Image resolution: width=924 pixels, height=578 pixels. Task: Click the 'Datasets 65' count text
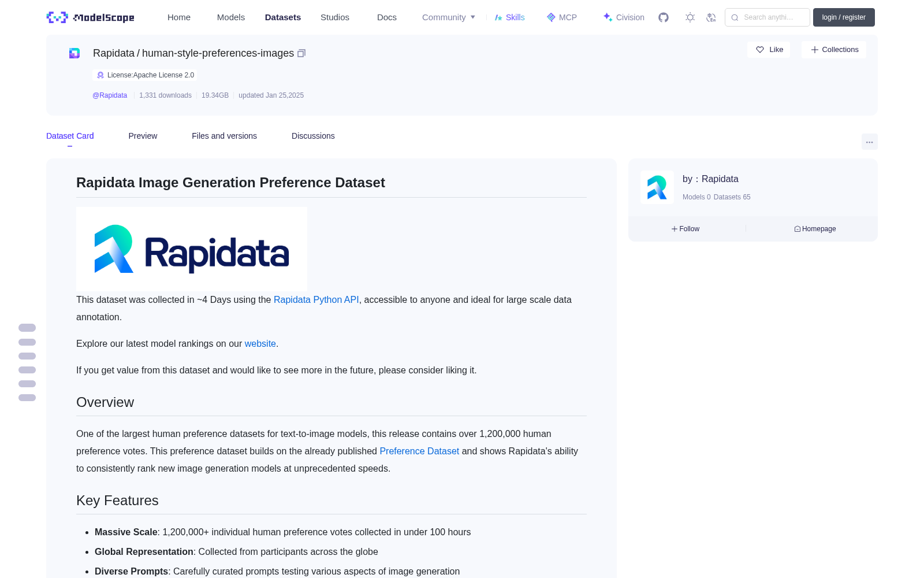(732, 197)
